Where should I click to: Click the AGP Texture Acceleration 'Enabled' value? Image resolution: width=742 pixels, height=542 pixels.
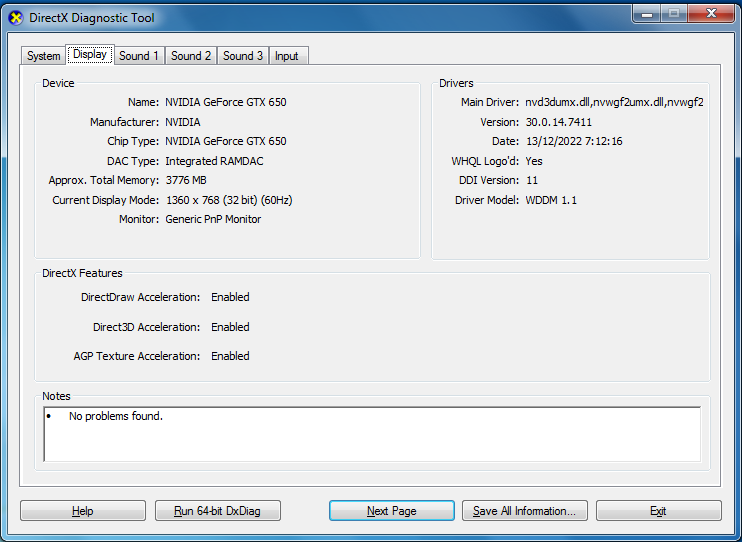click(x=230, y=356)
